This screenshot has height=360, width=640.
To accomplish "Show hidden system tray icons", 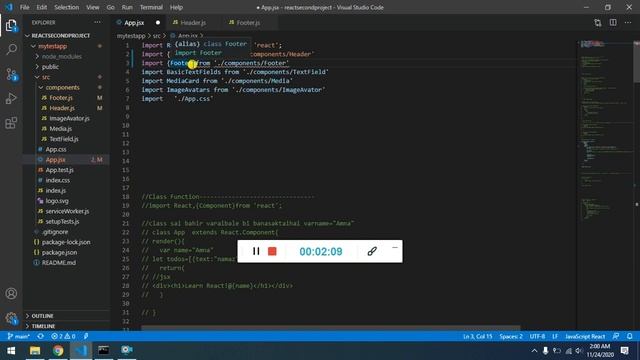I will [534, 351].
